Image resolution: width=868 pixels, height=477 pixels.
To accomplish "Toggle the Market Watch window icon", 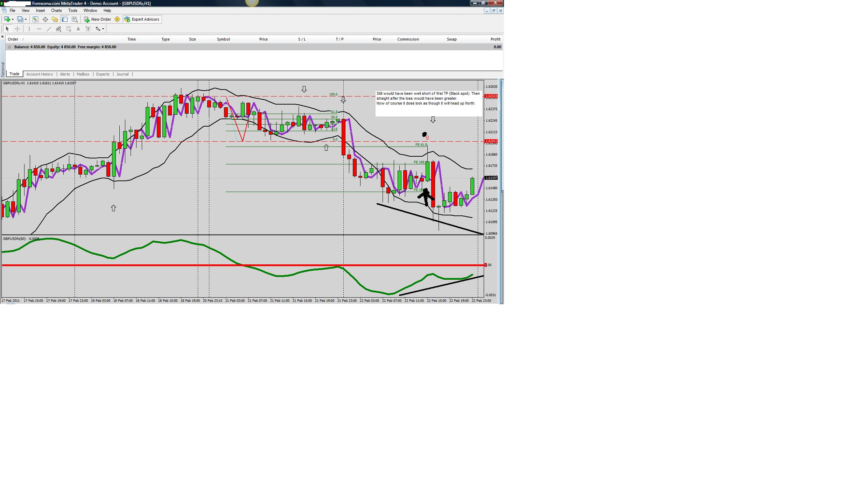I will pos(35,19).
